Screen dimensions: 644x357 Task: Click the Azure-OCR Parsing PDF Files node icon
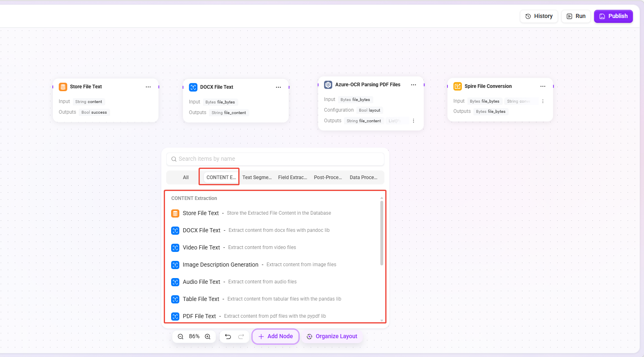click(x=328, y=85)
